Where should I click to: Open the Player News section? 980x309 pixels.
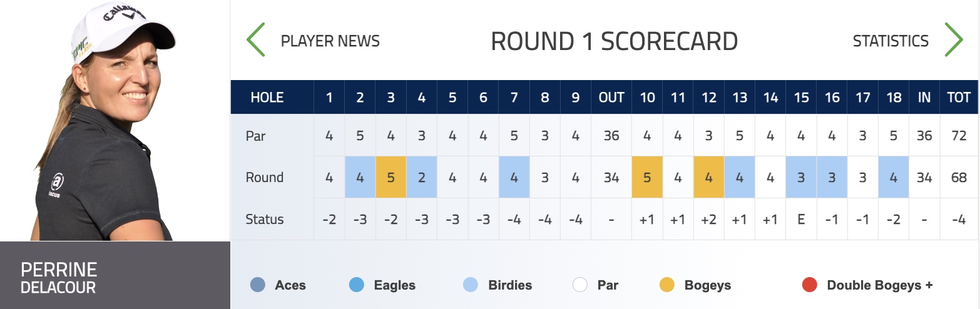[330, 41]
